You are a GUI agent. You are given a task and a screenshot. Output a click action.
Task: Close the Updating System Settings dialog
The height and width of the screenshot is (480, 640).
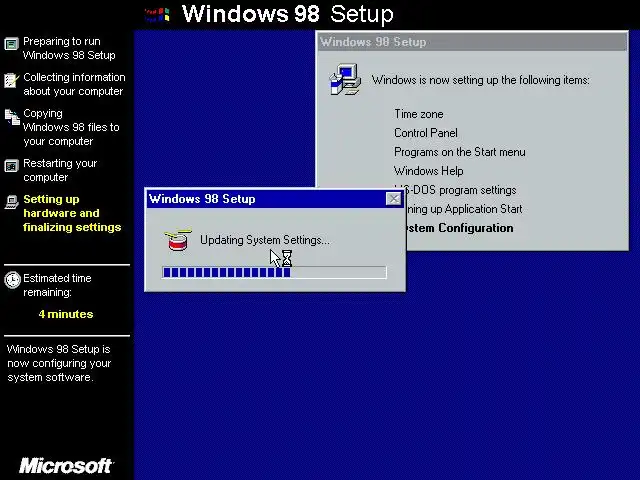tap(393, 199)
